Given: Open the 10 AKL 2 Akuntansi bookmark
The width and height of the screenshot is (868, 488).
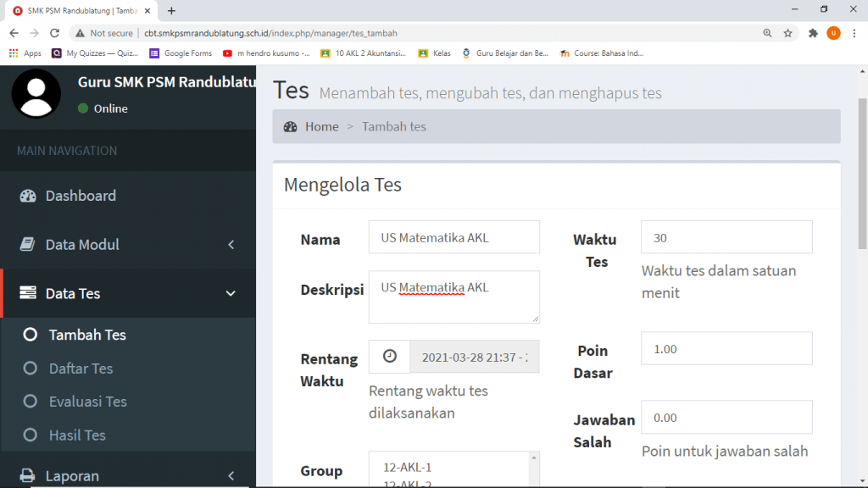Looking at the screenshot, I should pos(363,53).
